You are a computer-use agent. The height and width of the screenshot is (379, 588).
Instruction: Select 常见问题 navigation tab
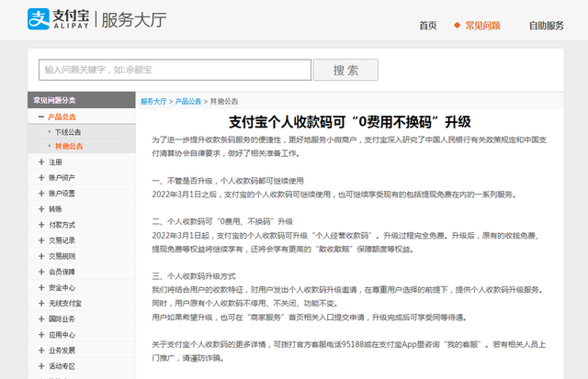point(482,26)
